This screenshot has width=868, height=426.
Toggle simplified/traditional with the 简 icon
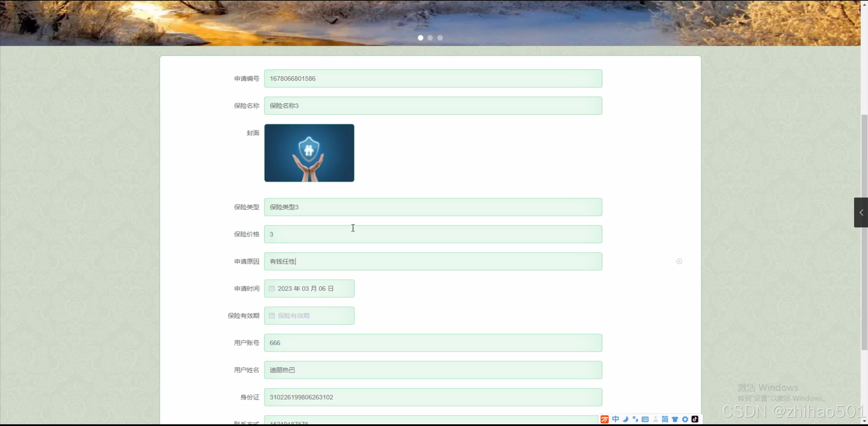(665, 420)
